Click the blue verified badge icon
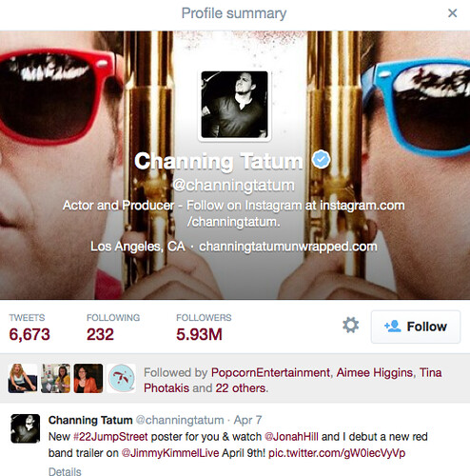Screen dimensions: 470x476 (322, 159)
